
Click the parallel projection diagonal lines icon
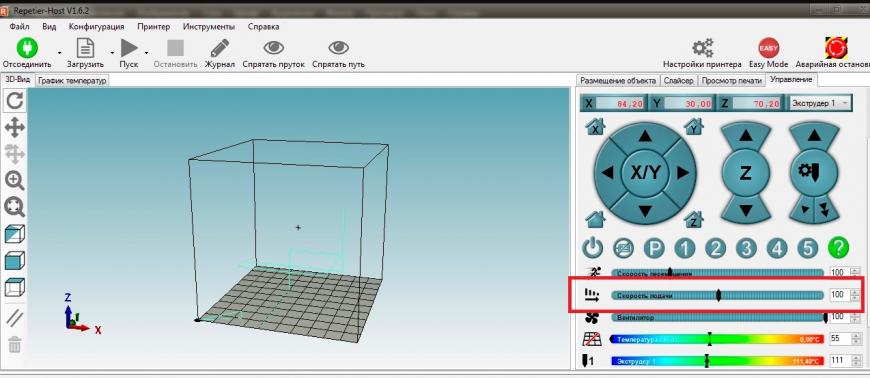click(x=14, y=318)
